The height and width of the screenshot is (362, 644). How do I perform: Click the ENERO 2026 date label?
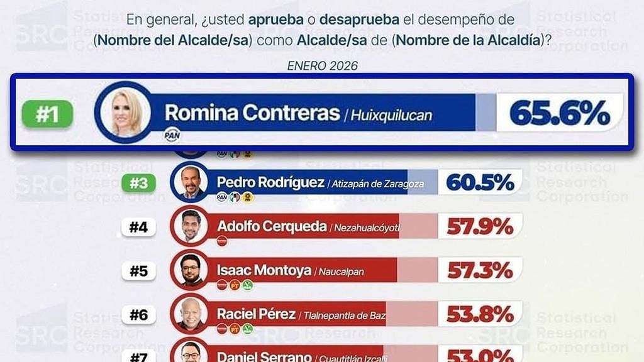pos(322,65)
